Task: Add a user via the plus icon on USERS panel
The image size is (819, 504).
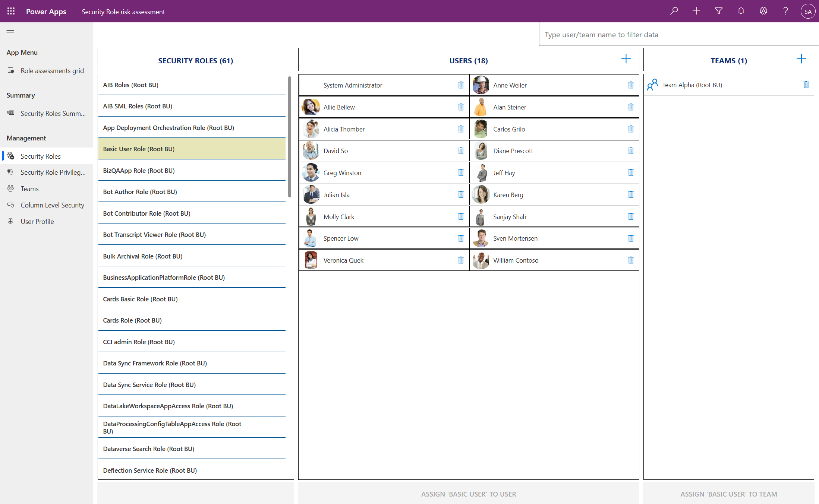Action: [626, 59]
